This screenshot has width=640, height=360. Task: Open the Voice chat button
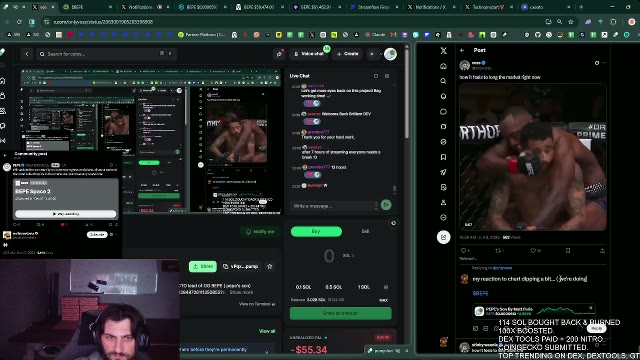[309, 54]
